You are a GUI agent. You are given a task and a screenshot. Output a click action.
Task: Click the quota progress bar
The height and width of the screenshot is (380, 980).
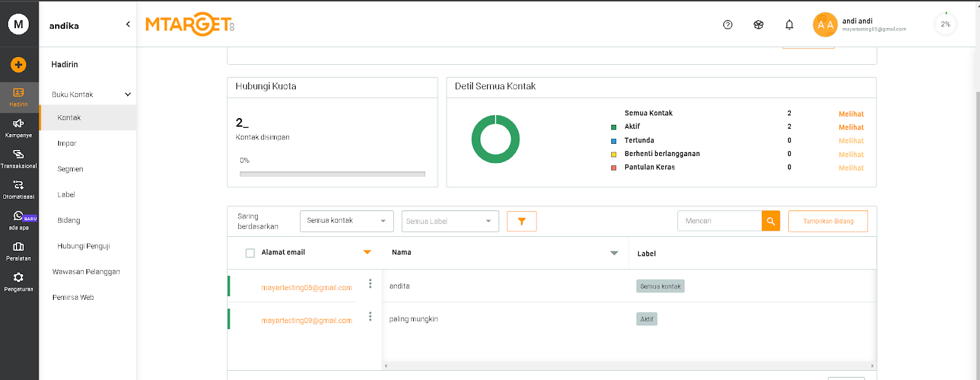pos(333,174)
